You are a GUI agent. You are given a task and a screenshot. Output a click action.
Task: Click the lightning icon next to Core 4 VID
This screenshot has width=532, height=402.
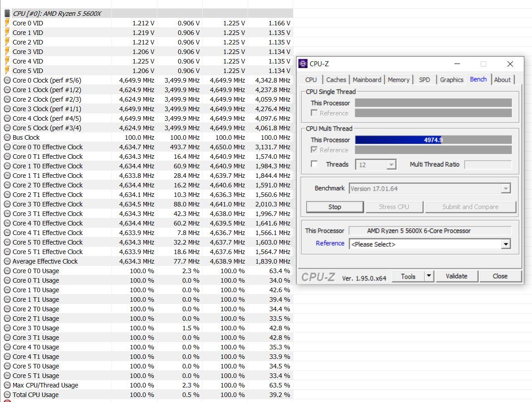click(x=7, y=61)
